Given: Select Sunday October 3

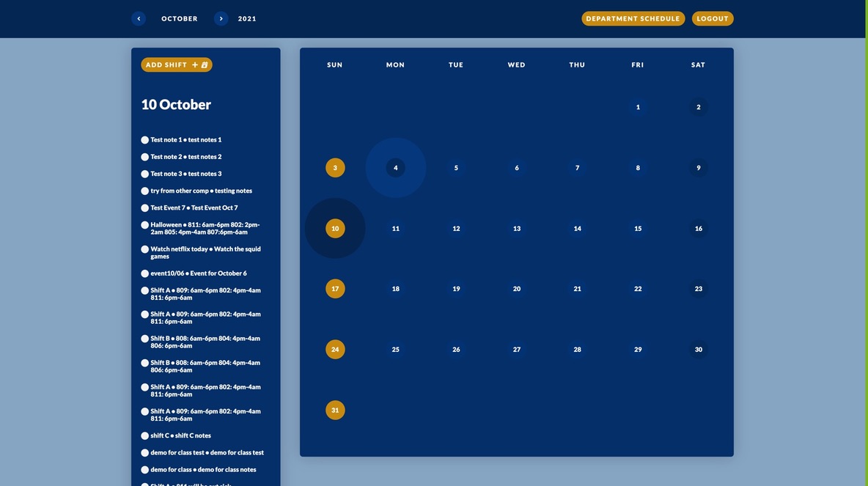Looking at the screenshot, I should pos(335,168).
